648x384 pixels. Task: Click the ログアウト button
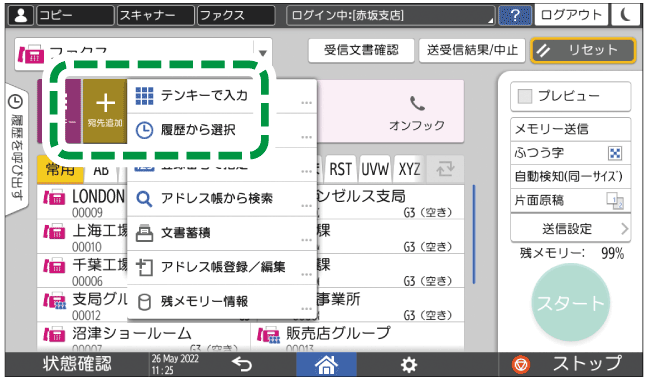571,15
